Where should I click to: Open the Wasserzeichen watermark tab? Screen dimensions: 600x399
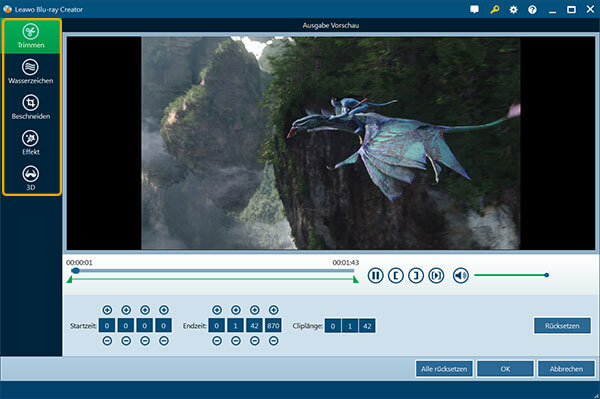coord(31,72)
